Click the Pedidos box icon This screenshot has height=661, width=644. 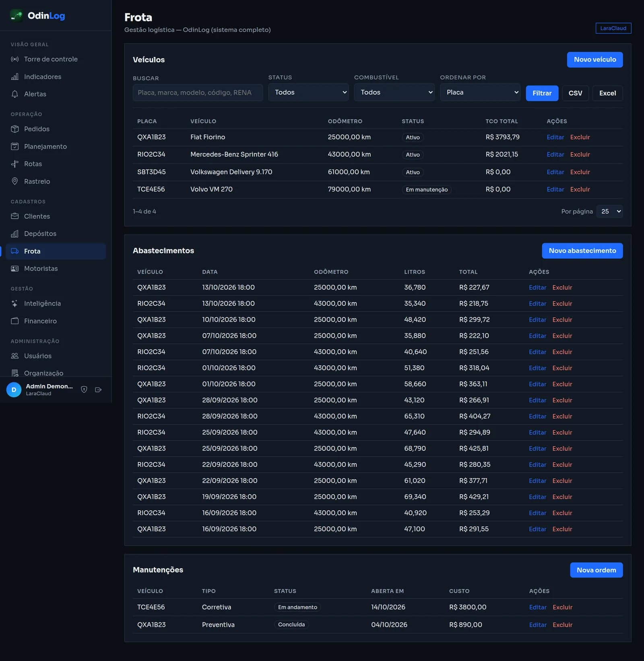(15, 129)
